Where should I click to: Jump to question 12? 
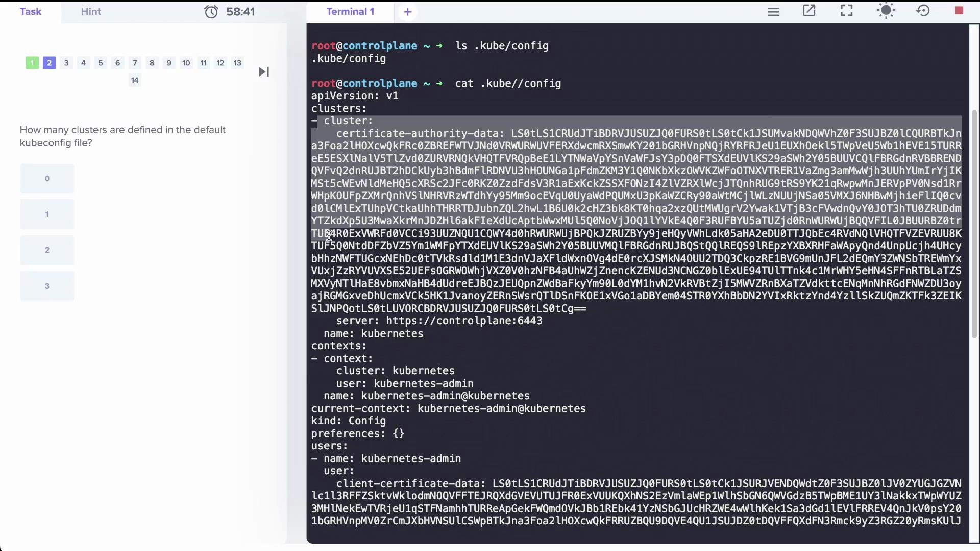[x=220, y=63]
